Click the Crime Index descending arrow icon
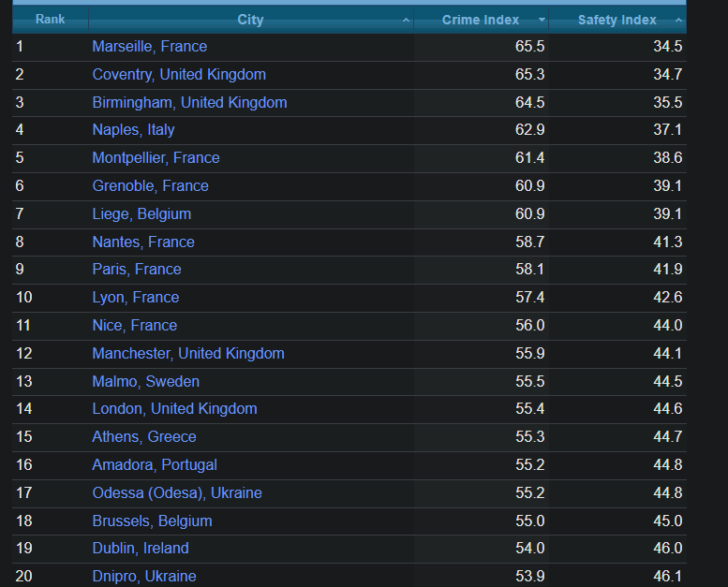 tap(542, 20)
